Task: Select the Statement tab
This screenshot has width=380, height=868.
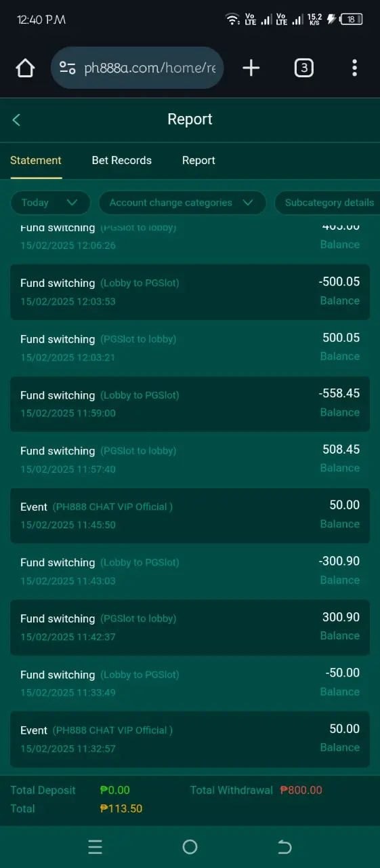Action: click(36, 161)
